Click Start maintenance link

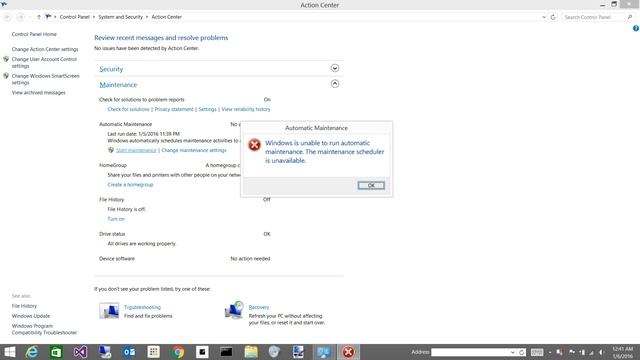click(x=136, y=150)
